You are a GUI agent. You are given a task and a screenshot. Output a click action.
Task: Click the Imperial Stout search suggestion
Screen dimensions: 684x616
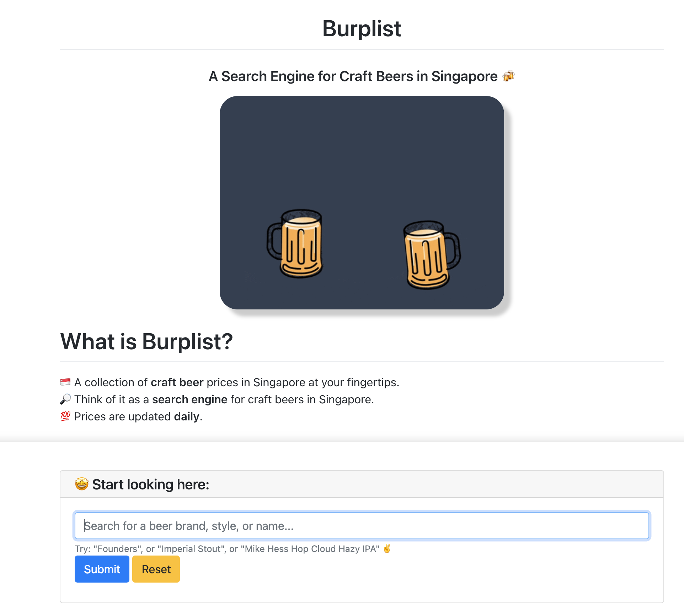pyautogui.click(x=191, y=549)
